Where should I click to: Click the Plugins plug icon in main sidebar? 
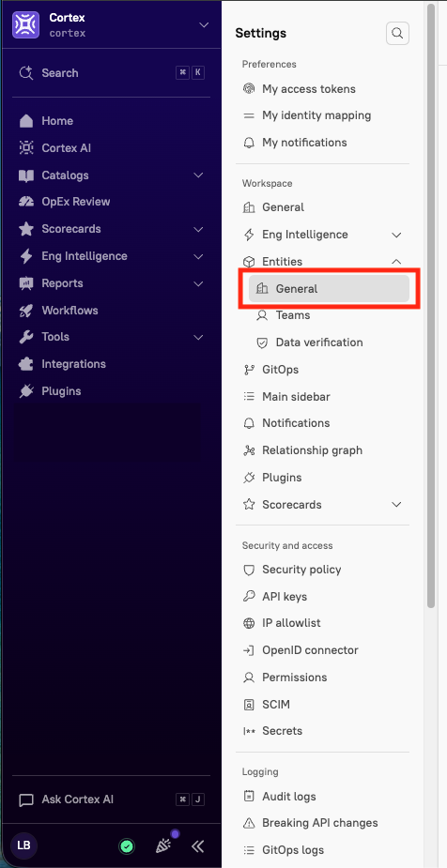click(x=26, y=391)
